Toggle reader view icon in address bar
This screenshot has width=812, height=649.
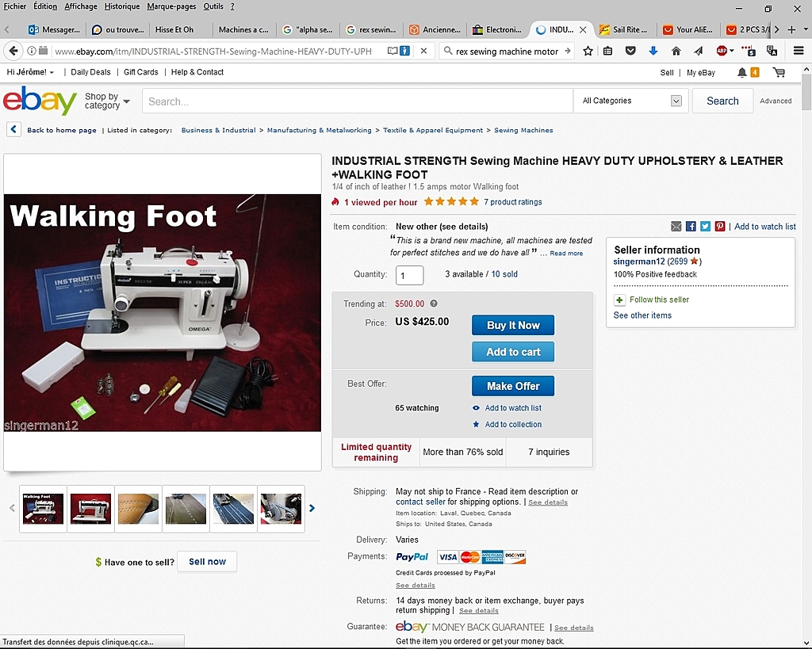393,51
